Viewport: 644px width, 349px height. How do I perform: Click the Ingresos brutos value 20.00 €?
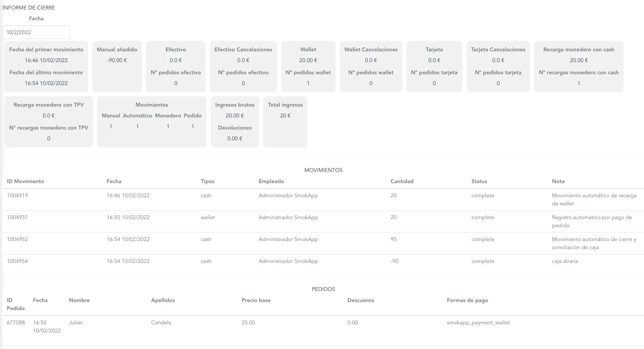234,115
